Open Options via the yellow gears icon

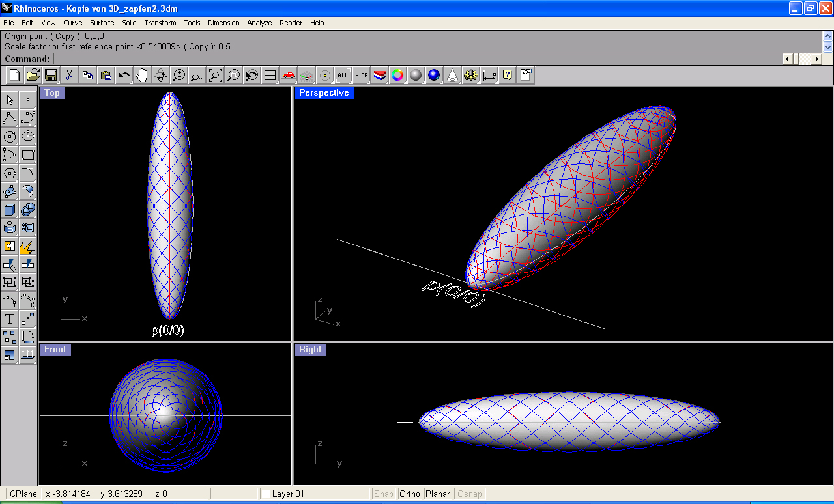(x=470, y=76)
